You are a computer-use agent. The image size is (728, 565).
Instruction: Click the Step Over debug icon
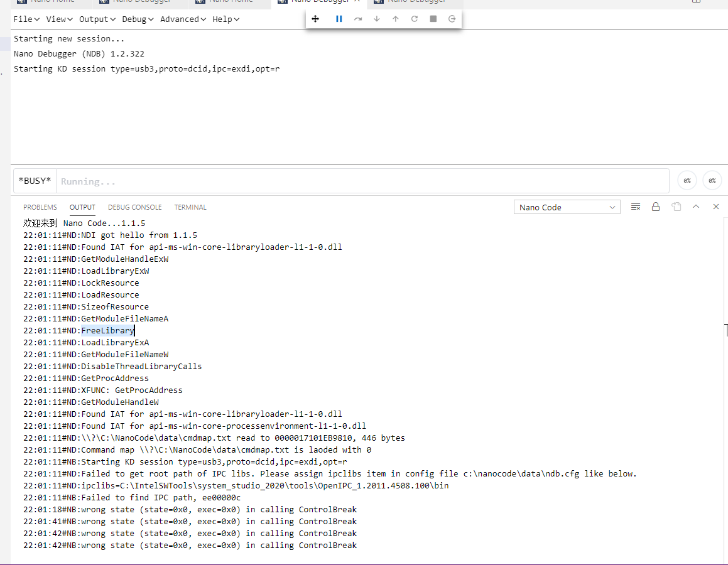pos(357,19)
